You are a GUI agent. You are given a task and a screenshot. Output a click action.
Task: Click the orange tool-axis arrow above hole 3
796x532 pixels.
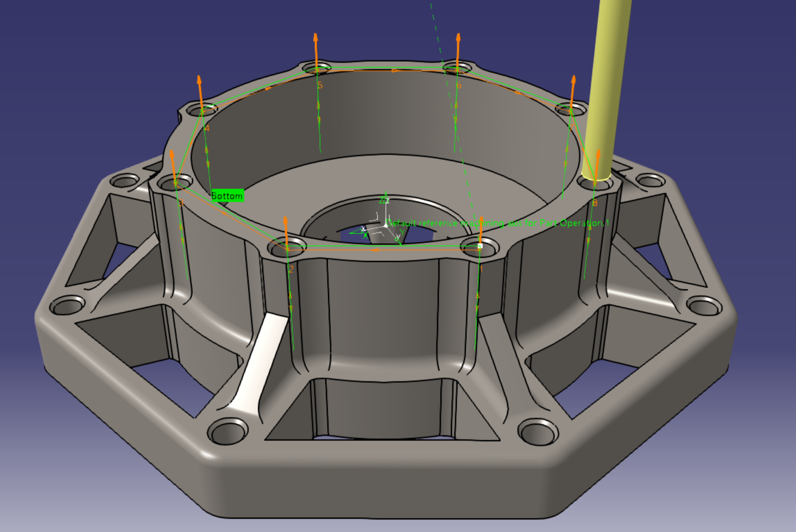coord(173,165)
